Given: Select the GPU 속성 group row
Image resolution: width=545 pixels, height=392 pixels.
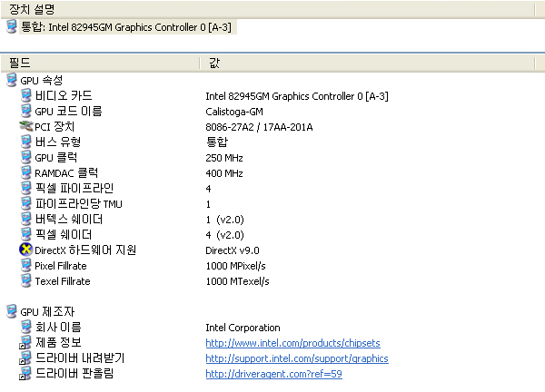Looking at the screenshot, I should 42,81.
